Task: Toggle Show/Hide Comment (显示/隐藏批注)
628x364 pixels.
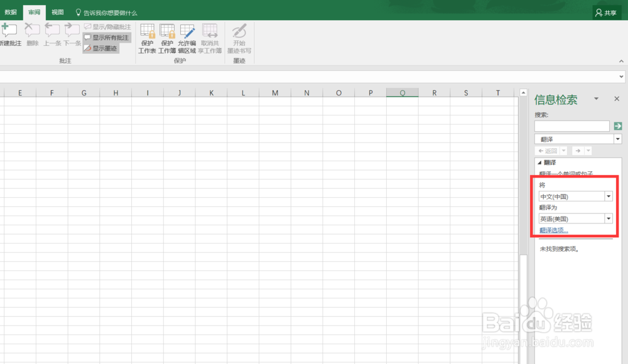Action: [x=107, y=27]
